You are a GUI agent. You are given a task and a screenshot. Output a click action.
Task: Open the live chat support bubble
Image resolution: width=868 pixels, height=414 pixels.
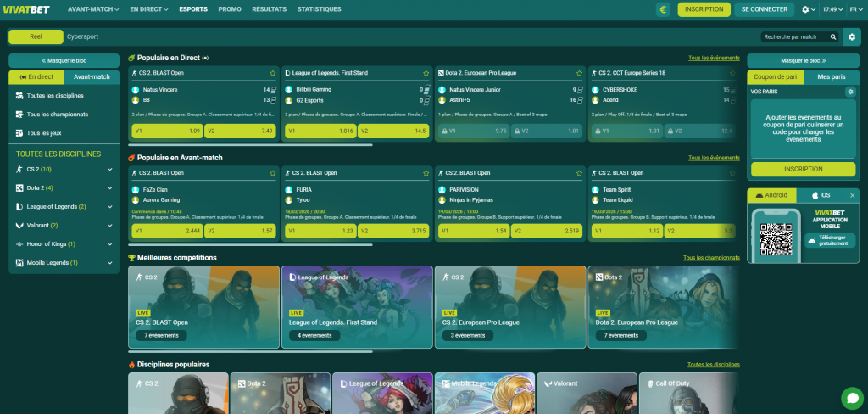click(x=851, y=397)
